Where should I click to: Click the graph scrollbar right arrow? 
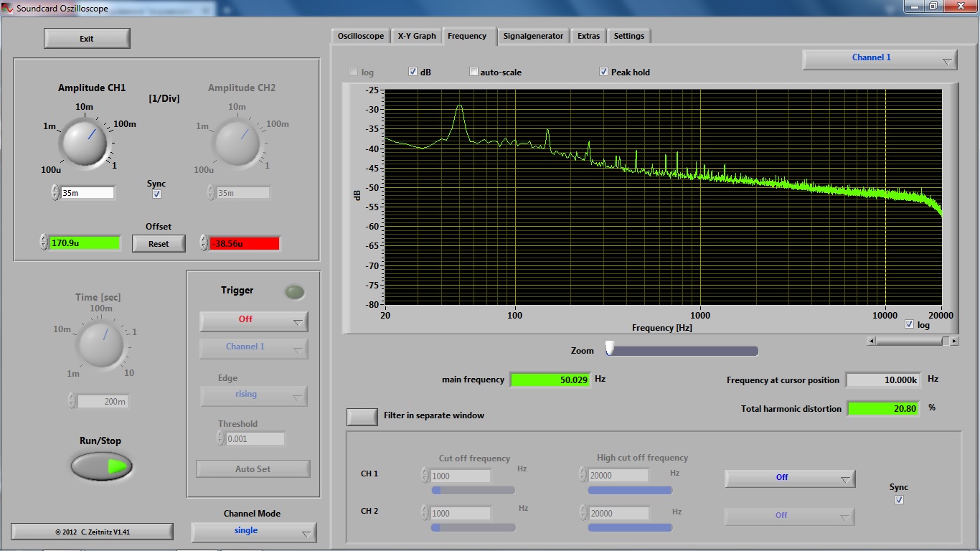tap(954, 341)
